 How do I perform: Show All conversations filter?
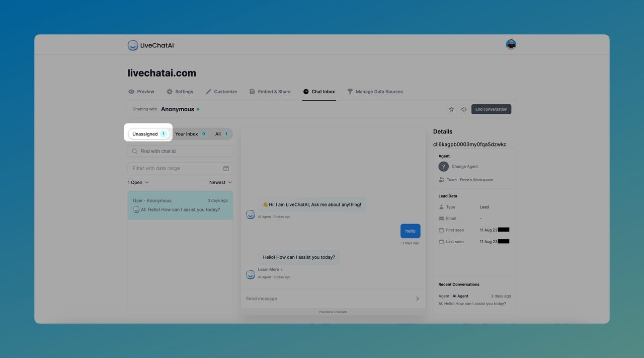tap(222, 134)
